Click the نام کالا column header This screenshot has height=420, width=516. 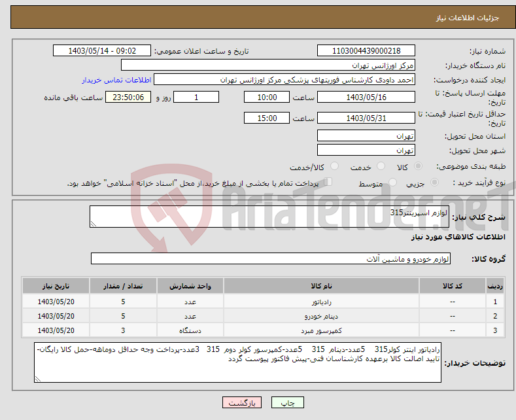[x=321, y=286]
